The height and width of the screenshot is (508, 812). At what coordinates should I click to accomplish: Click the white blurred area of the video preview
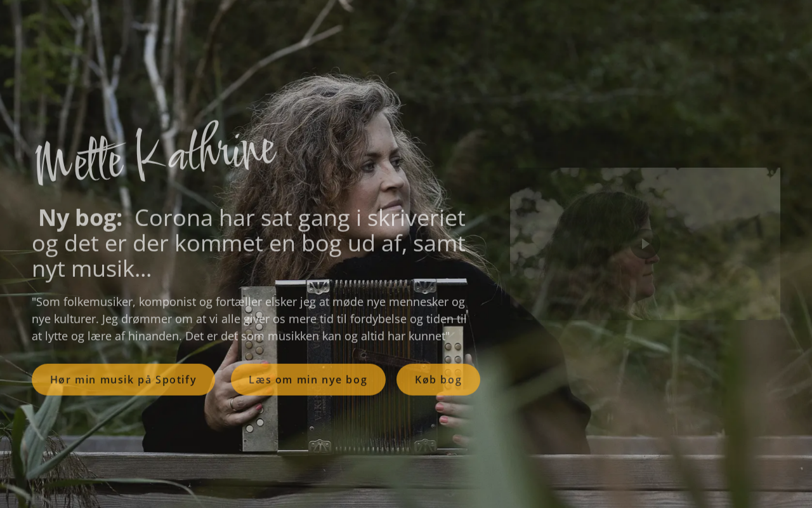tap(710, 197)
